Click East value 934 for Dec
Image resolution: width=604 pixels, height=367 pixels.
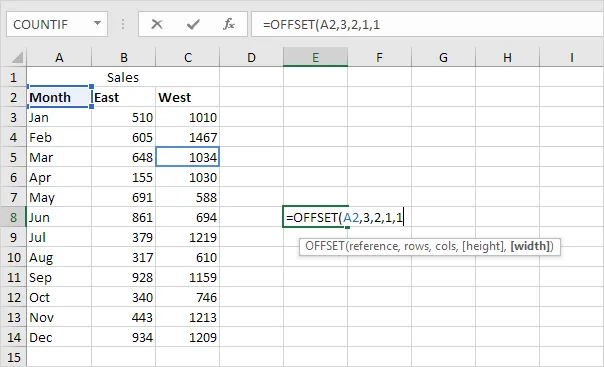[x=124, y=337]
